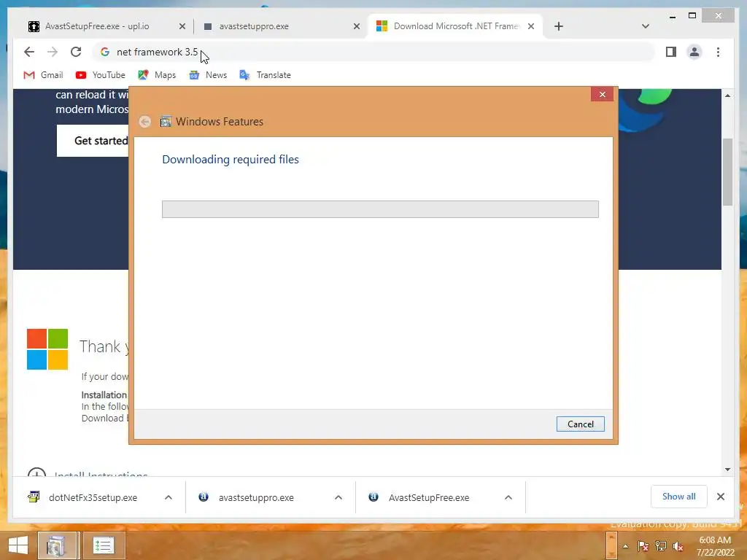
Task: Click the page scrollbar up arrow
Action: point(727,96)
